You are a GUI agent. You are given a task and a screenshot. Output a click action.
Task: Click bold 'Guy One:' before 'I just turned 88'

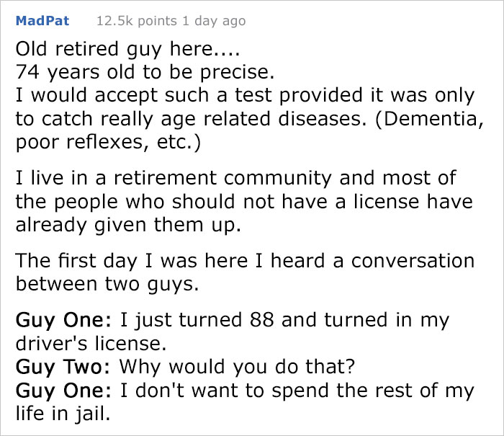tap(63, 321)
